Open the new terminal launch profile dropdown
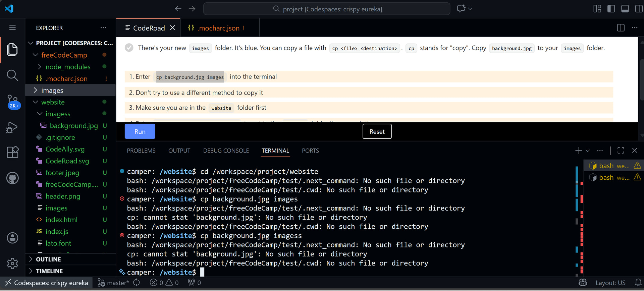 coord(588,151)
